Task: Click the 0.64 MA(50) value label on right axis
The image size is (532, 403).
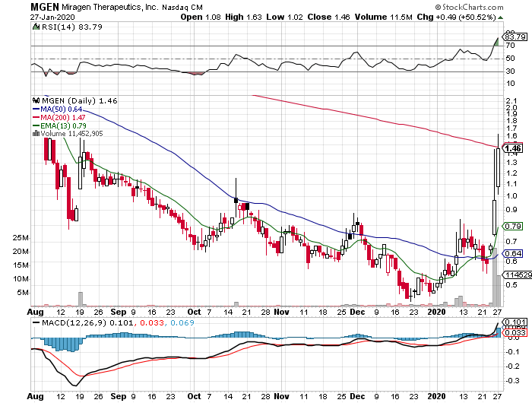Action: click(514, 253)
